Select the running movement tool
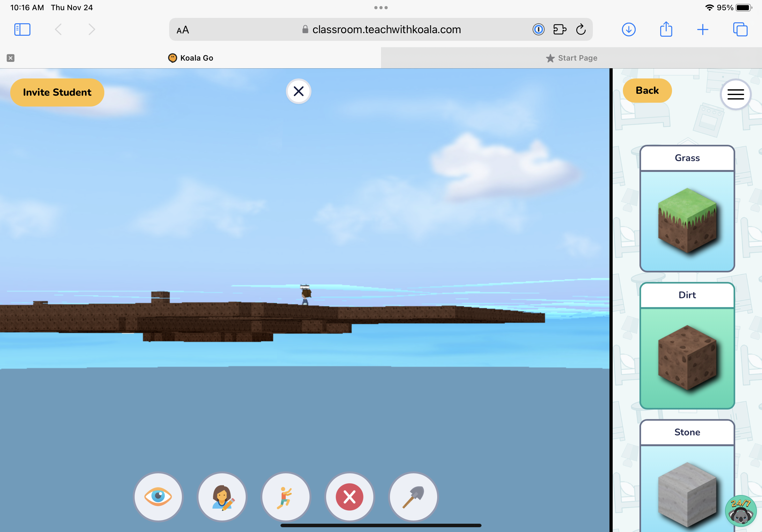762x532 pixels. click(286, 497)
